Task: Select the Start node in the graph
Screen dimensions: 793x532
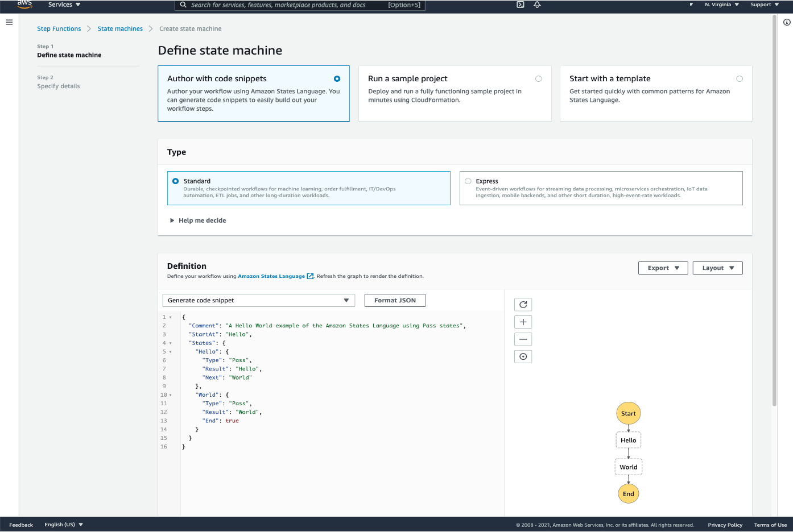Action: pyautogui.click(x=629, y=413)
